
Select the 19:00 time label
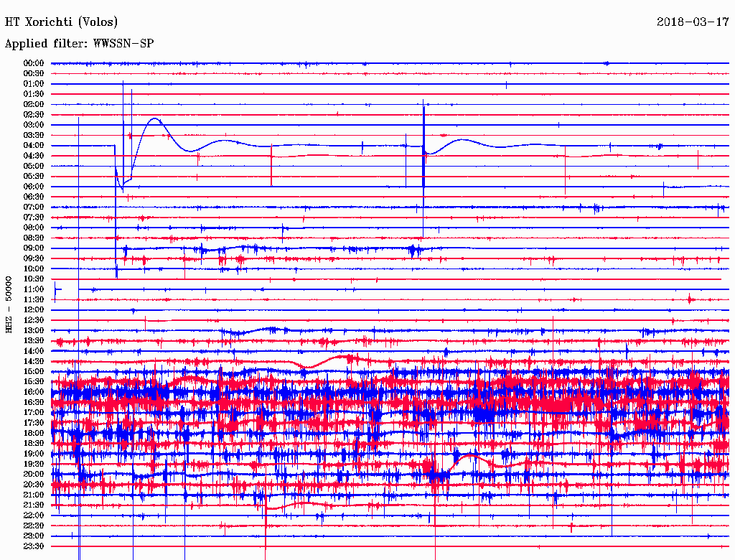pyautogui.click(x=34, y=454)
